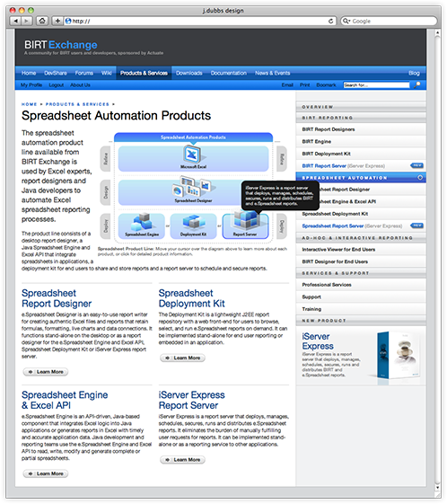Select the Products & Services tab
This screenshot has height=504, width=447.
coord(144,73)
